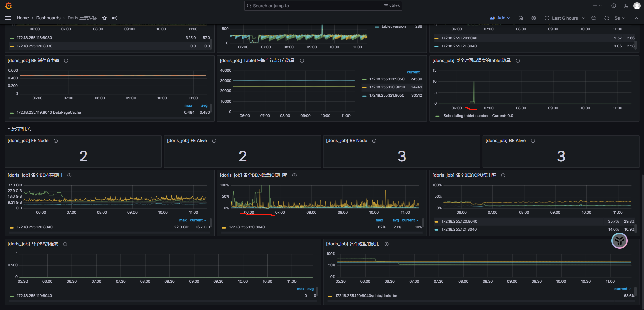
Task: Refresh the dashboard now
Action: [607, 18]
